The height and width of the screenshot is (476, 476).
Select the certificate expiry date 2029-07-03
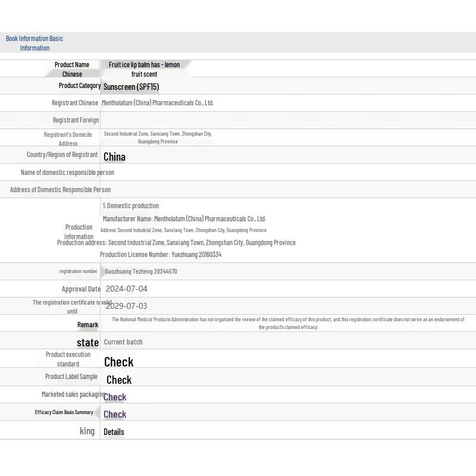point(126,306)
